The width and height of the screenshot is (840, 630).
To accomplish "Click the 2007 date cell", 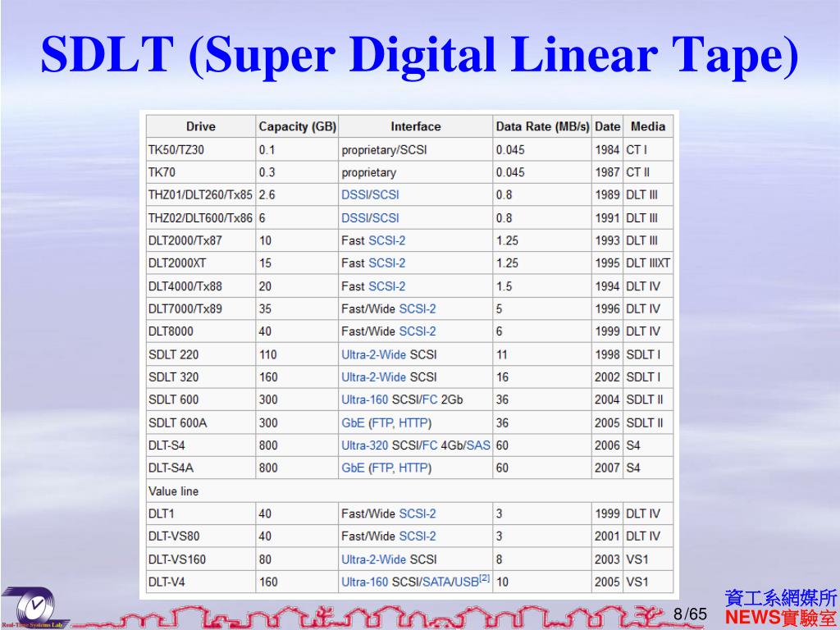I will pyautogui.click(x=607, y=468).
